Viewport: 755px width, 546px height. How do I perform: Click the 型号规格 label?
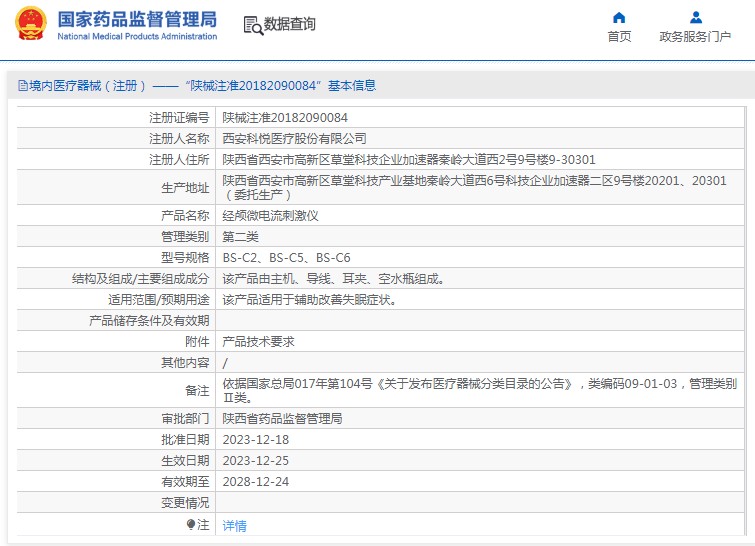pos(185,258)
